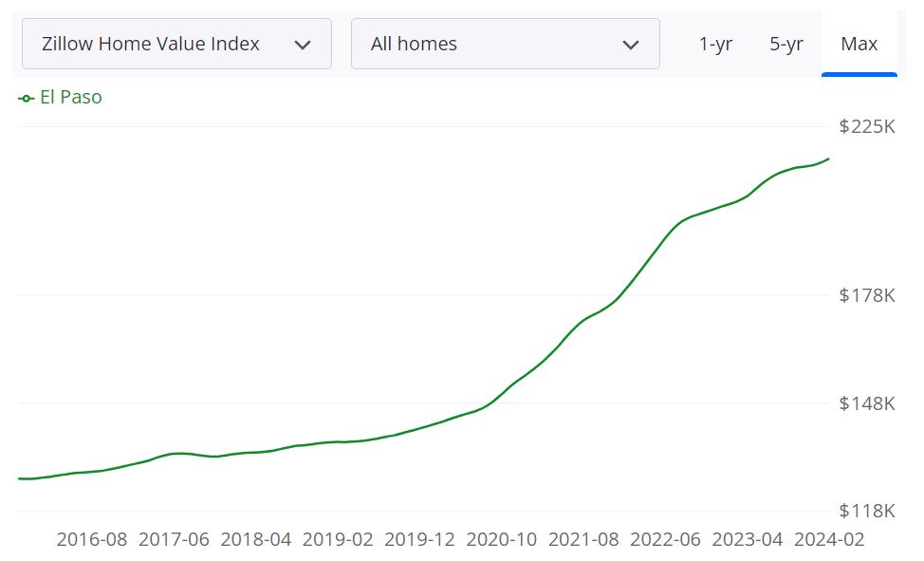This screenshot has height=561, width=924.
Task: Click the green El Paso legend marker icon
Action: [27, 98]
